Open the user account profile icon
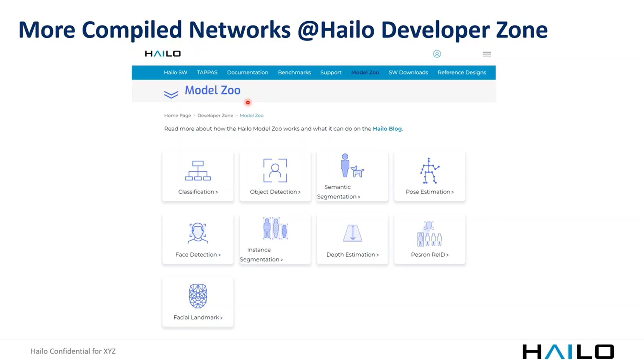Viewport: 644px width, 360px height. 437,54
